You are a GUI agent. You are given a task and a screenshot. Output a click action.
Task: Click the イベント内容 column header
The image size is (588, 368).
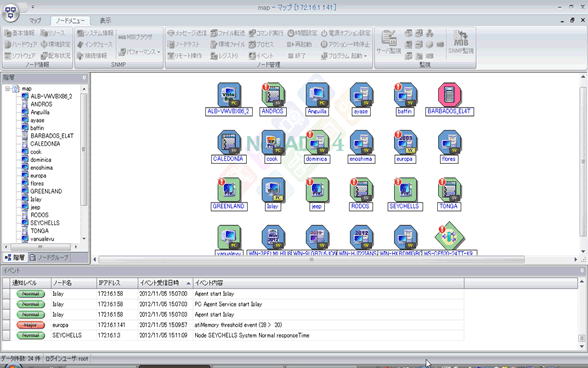tap(329, 283)
